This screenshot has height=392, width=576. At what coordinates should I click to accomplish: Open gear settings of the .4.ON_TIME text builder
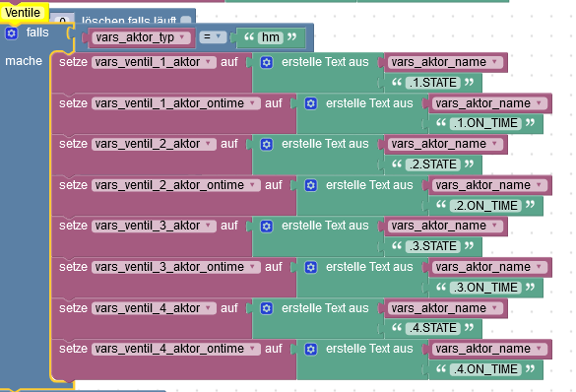point(311,350)
